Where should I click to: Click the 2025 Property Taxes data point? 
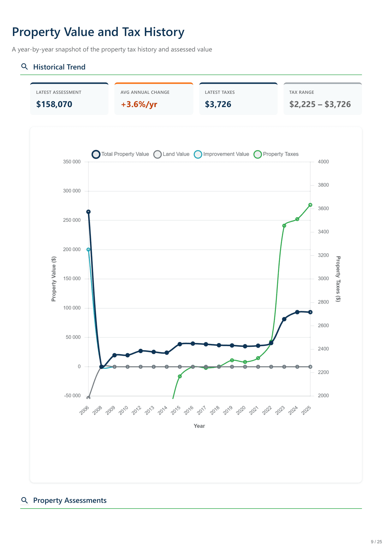310,205
